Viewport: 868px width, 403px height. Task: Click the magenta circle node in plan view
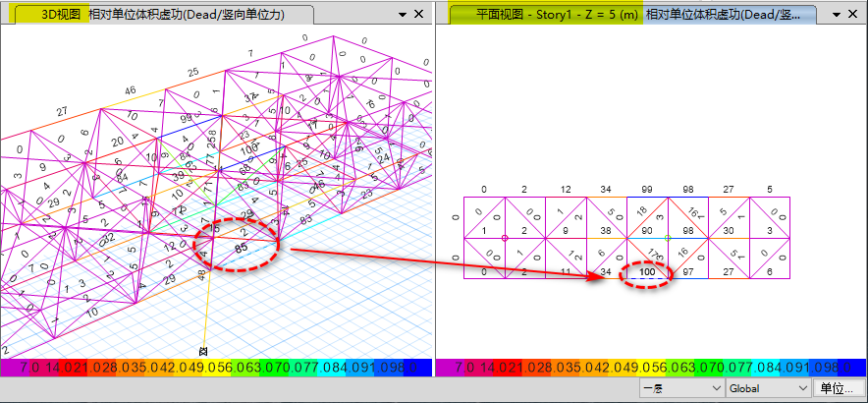(505, 238)
